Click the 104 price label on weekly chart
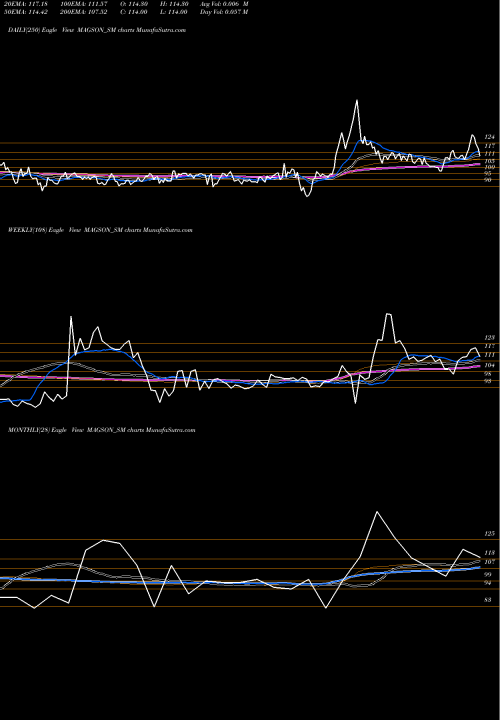500x720 pixels. 489,366
